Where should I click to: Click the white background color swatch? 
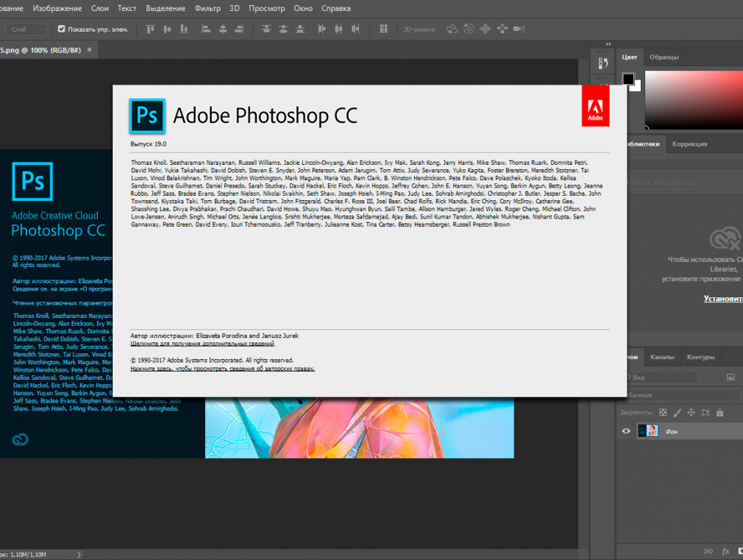[637, 87]
